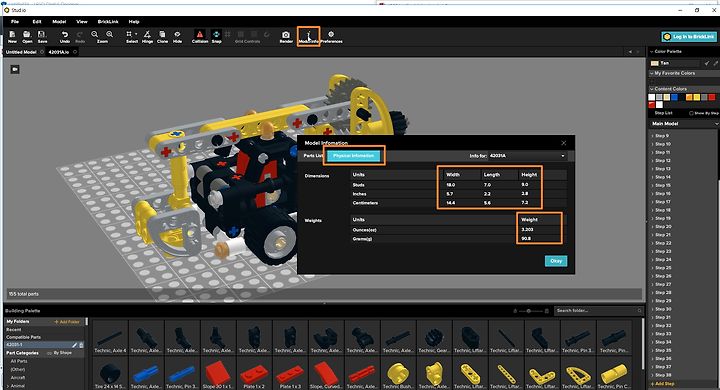Click Log in to BrickLink button
The image size is (720, 390).
(688, 37)
